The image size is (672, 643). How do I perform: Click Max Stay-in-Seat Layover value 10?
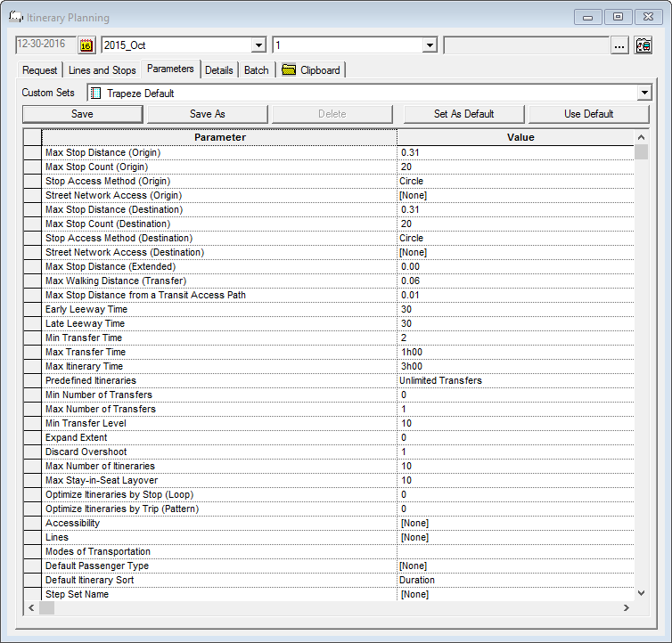pyautogui.click(x=515, y=481)
